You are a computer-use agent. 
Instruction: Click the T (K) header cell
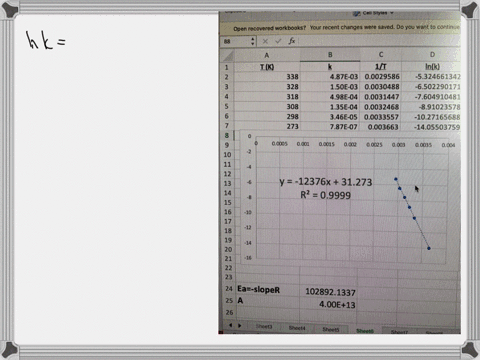click(x=267, y=67)
